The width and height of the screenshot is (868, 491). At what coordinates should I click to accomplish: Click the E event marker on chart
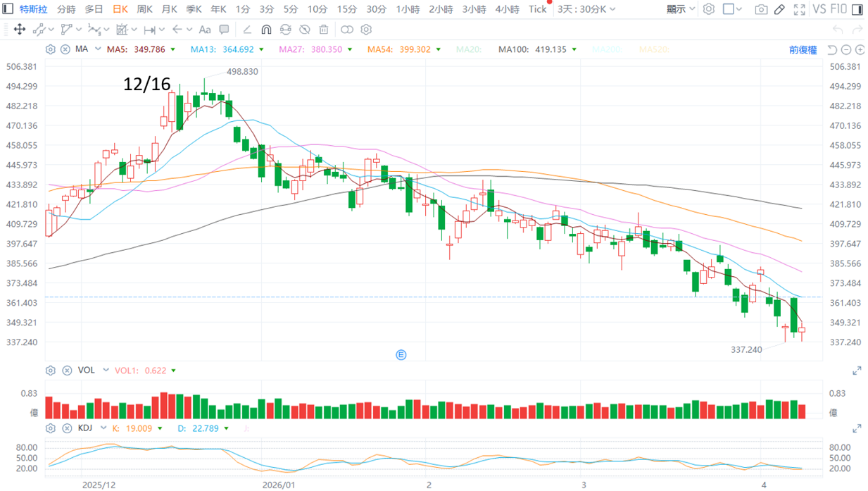click(x=401, y=355)
